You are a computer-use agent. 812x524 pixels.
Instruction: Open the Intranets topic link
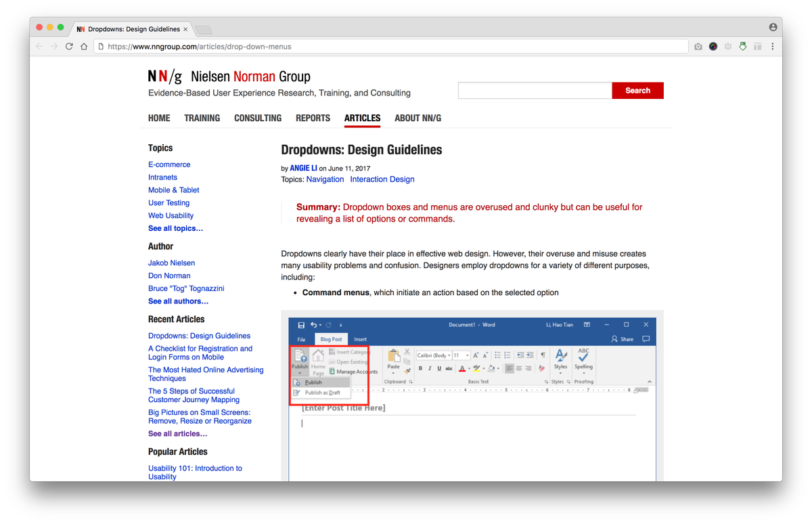pos(162,177)
